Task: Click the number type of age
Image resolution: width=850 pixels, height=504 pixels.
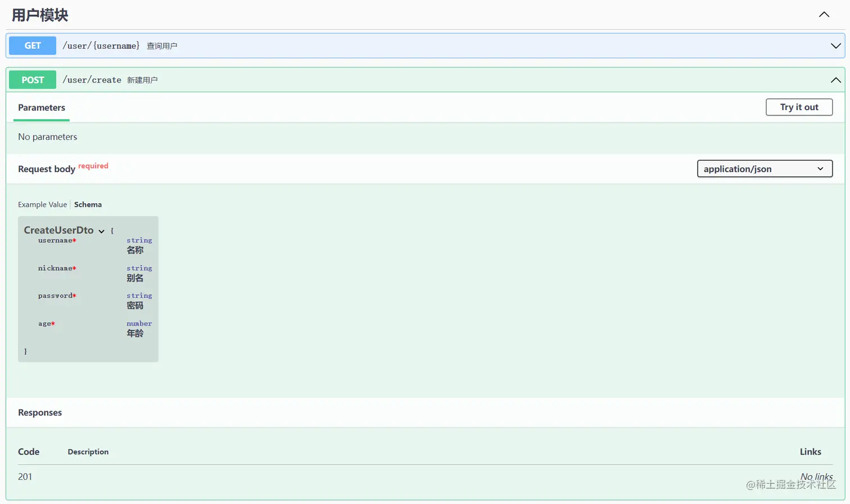Action: pos(139,324)
